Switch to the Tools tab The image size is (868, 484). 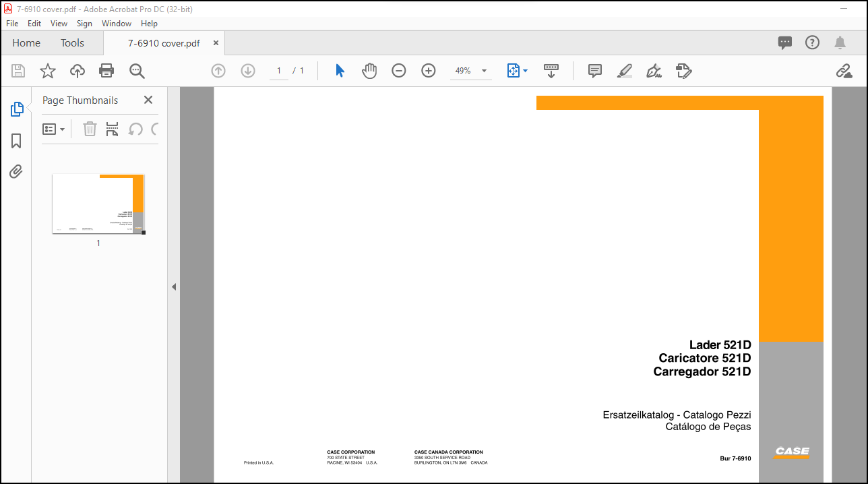tap(72, 42)
